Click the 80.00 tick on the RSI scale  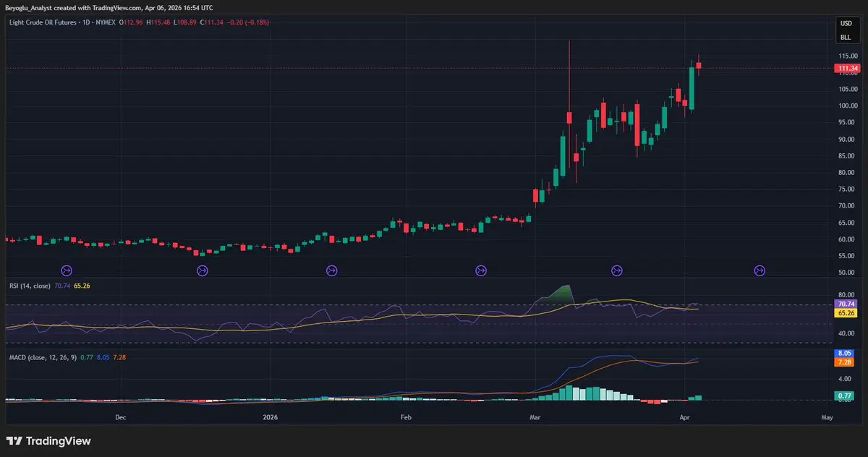(848, 295)
